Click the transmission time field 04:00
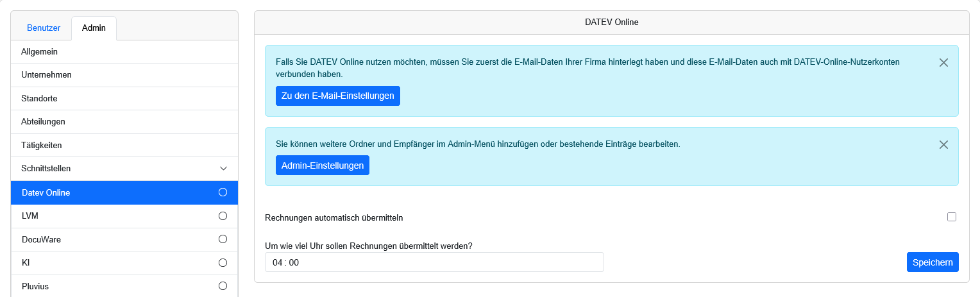 pos(434,262)
